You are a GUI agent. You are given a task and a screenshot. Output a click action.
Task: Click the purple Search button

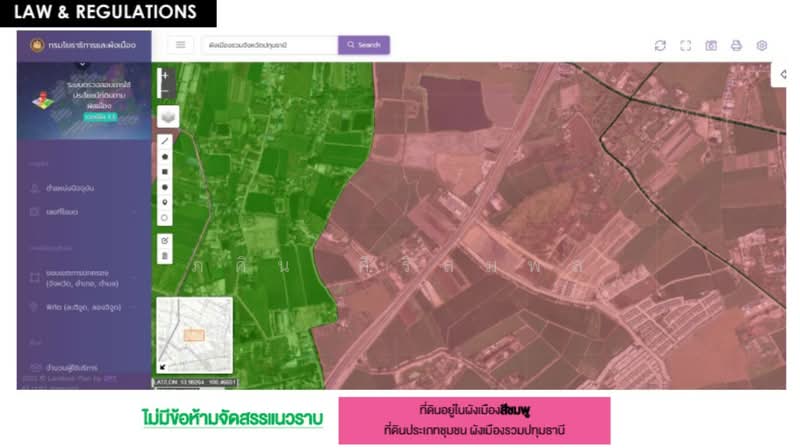pyautogui.click(x=363, y=45)
